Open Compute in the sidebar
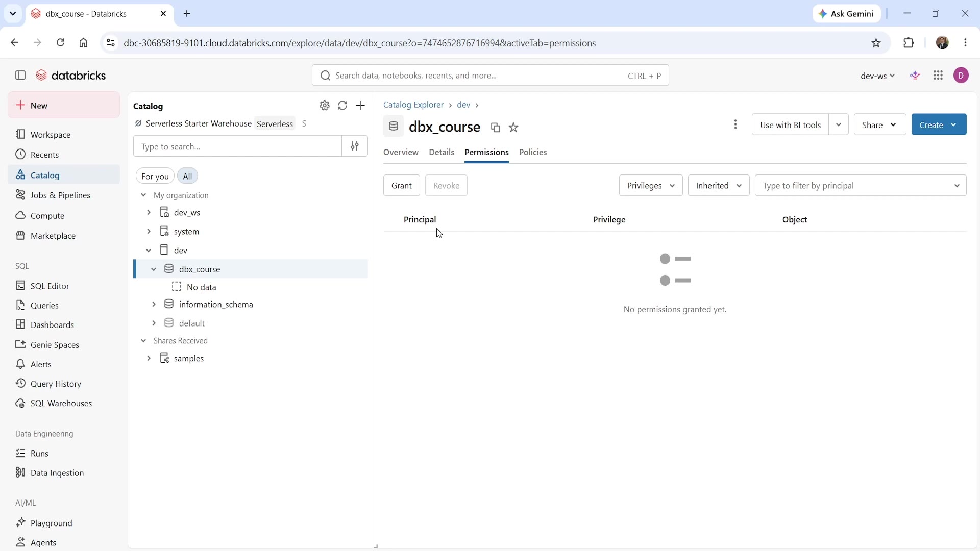Viewport: 980px width, 551px height. (x=64, y=216)
